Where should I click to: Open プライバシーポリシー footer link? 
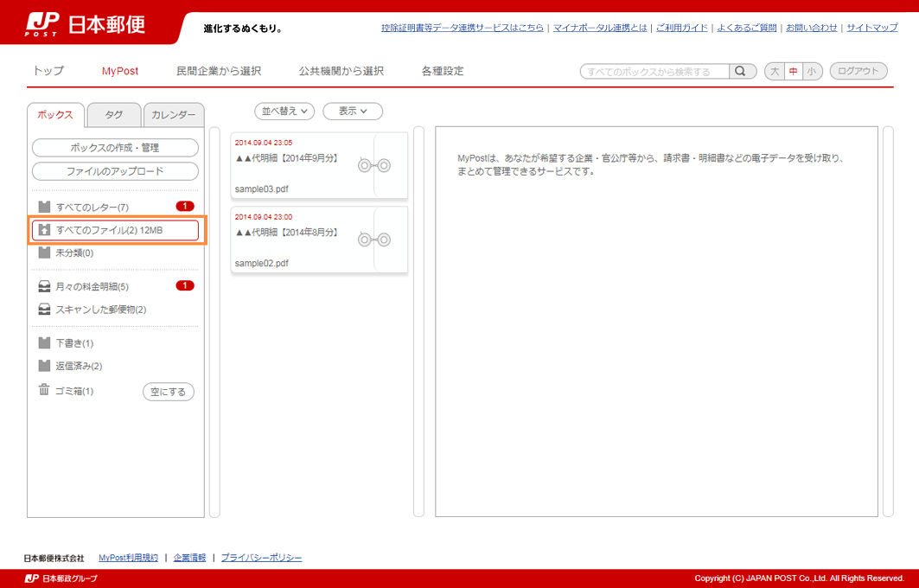[x=261, y=558]
